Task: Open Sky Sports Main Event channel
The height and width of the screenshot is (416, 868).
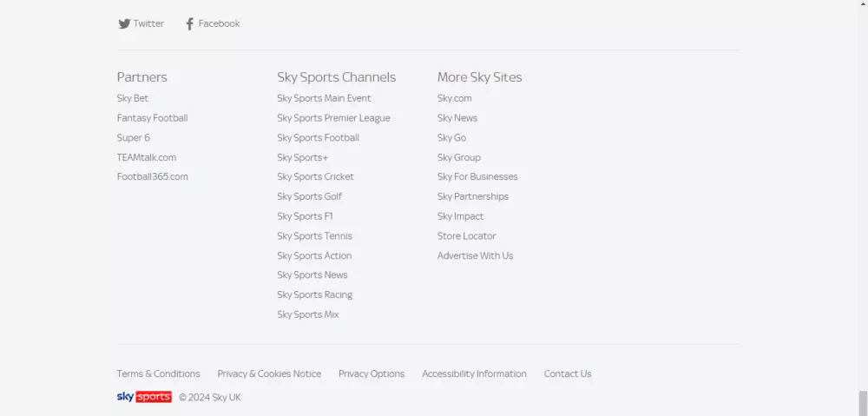Action: click(325, 98)
